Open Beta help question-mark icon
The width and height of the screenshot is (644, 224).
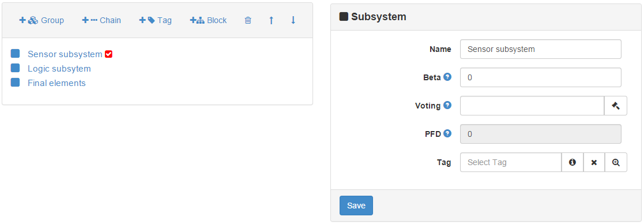447,77
